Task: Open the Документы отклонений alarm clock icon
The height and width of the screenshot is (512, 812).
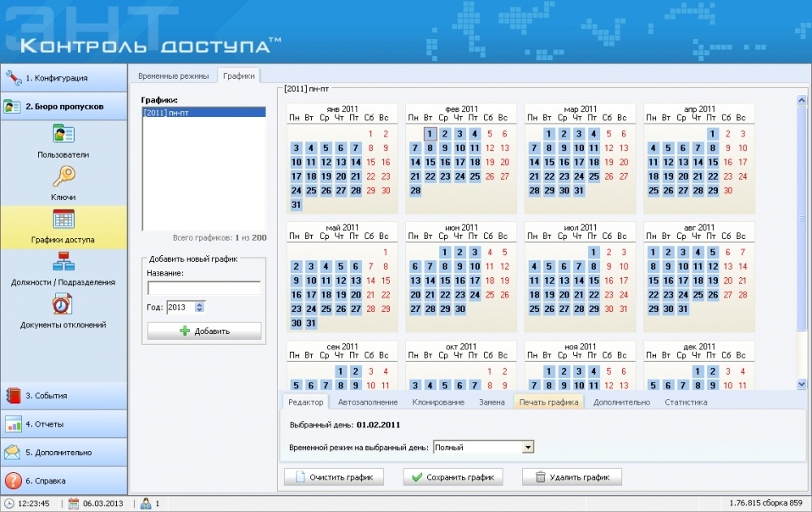Action: point(63,304)
